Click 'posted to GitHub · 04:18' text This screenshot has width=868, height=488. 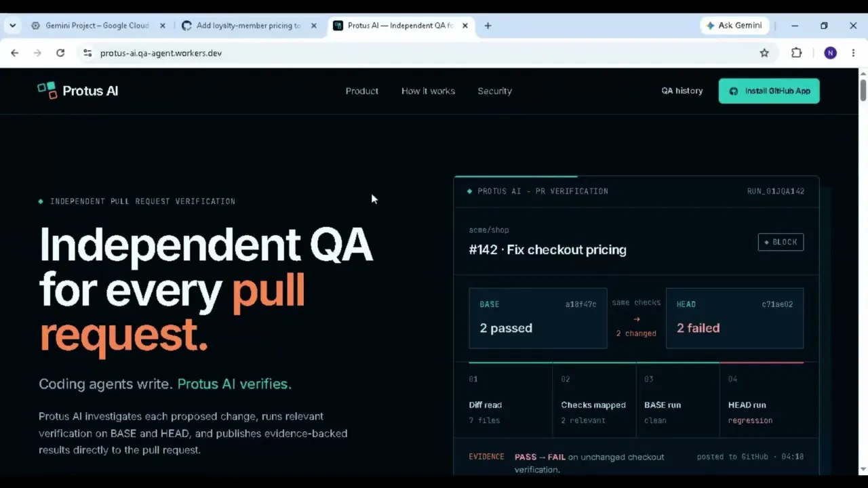coord(750,457)
